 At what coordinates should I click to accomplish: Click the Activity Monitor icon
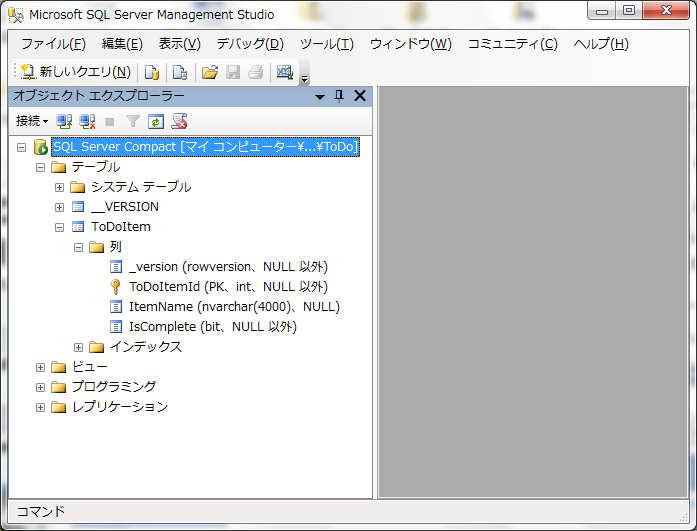285,72
